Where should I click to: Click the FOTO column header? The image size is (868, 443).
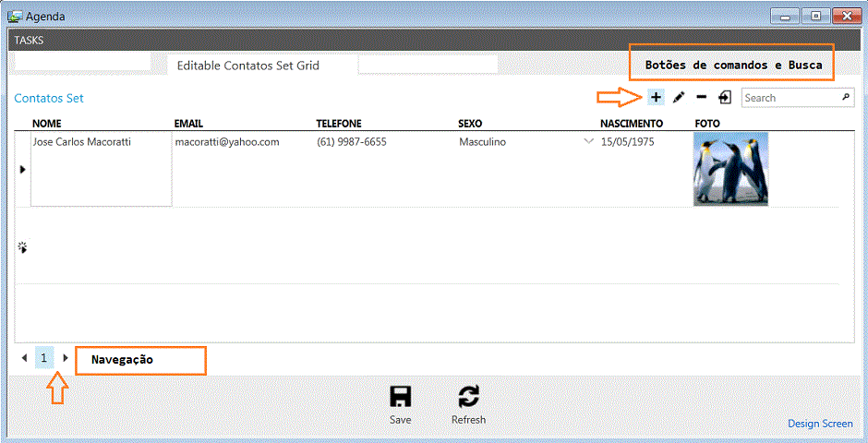(x=707, y=124)
